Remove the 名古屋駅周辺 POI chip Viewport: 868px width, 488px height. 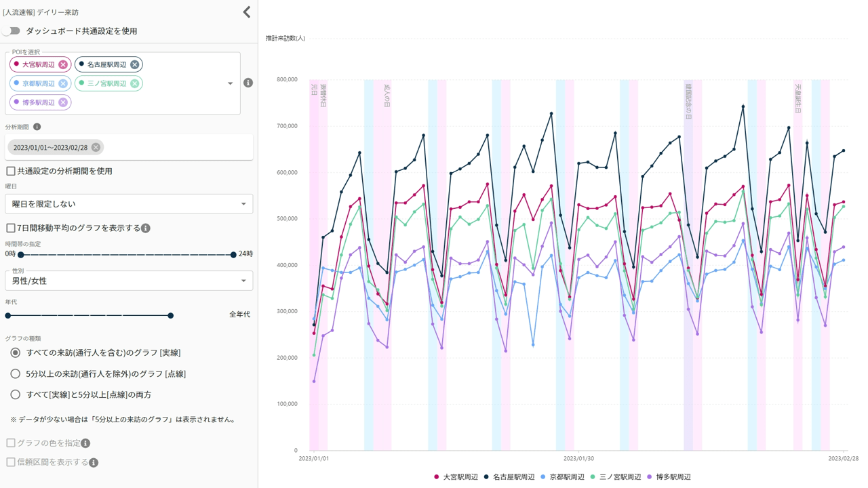pyautogui.click(x=134, y=64)
